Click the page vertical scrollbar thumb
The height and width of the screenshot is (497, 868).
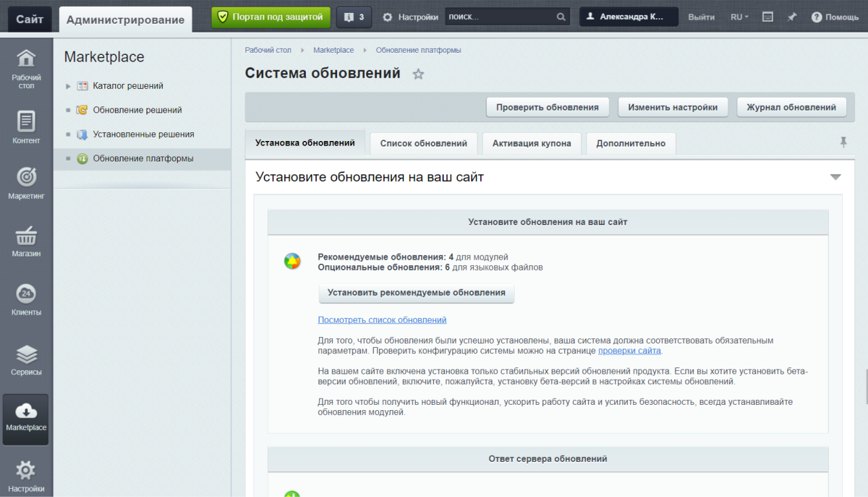pos(865,386)
